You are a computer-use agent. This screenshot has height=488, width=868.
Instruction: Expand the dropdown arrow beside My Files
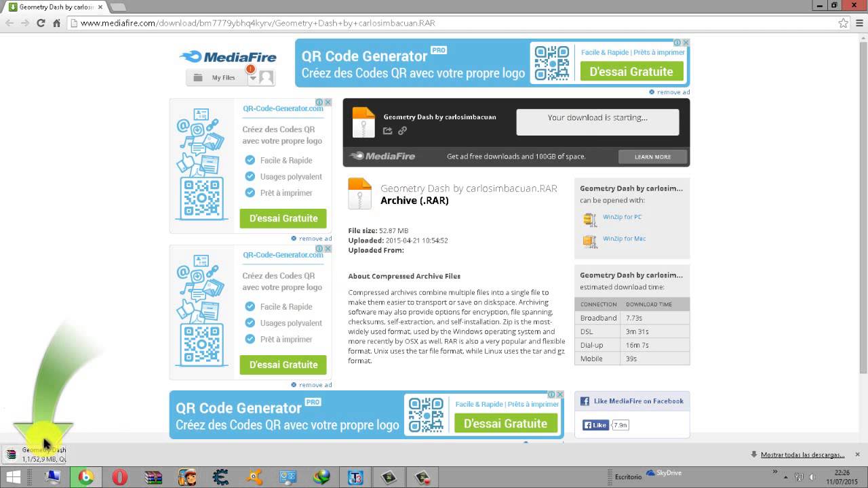pos(253,78)
